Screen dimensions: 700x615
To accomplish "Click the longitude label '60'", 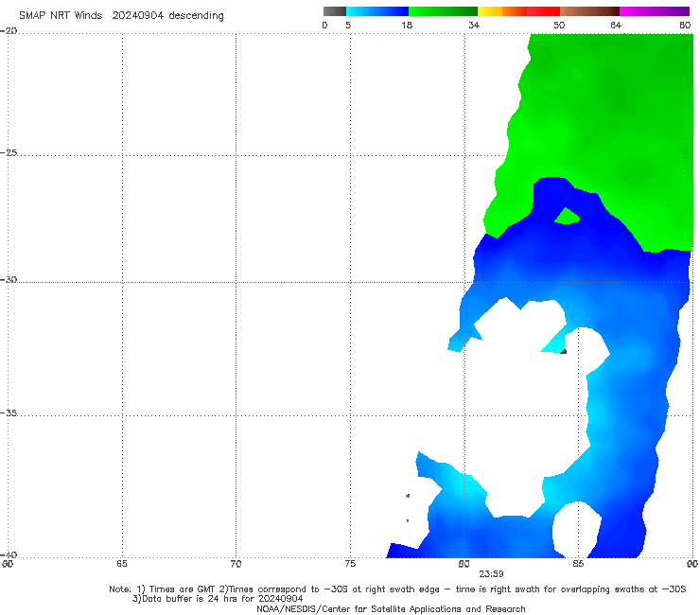I will point(8,564).
